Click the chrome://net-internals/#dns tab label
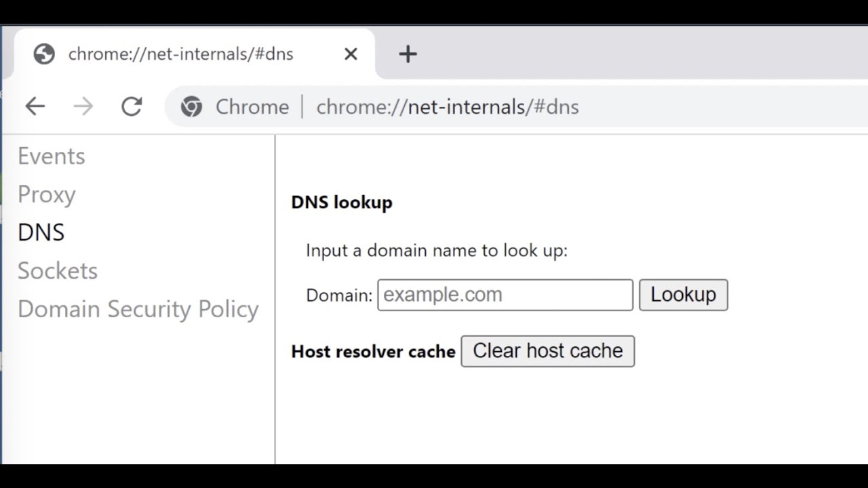Image resolution: width=868 pixels, height=488 pixels. coord(180,54)
